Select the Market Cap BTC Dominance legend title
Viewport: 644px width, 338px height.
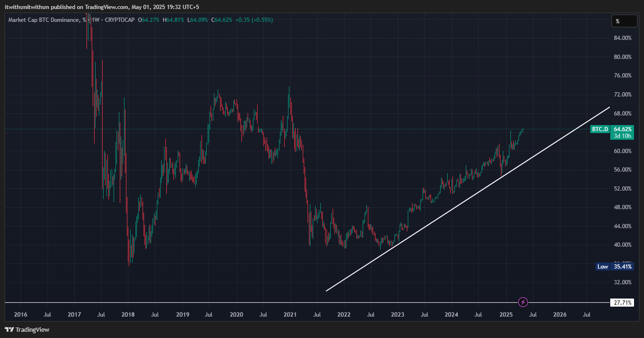[x=48, y=20]
